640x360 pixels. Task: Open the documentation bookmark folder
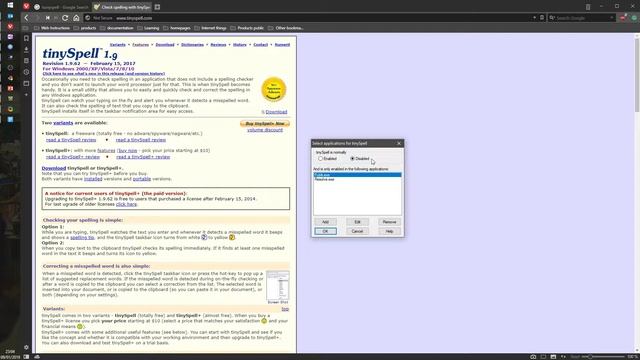pyautogui.click(x=117, y=28)
